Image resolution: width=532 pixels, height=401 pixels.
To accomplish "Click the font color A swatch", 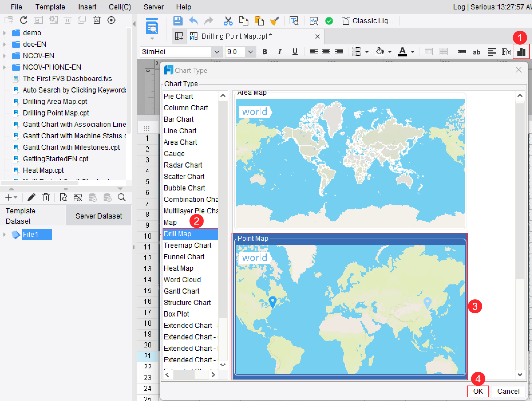I will click(402, 52).
